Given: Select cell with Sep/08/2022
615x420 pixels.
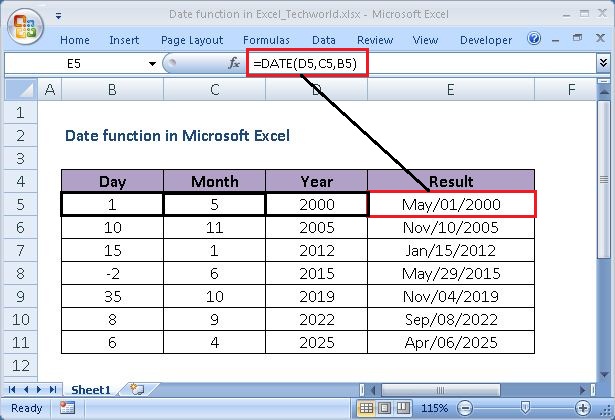Looking at the screenshot, I should click(x=451, y=319).
